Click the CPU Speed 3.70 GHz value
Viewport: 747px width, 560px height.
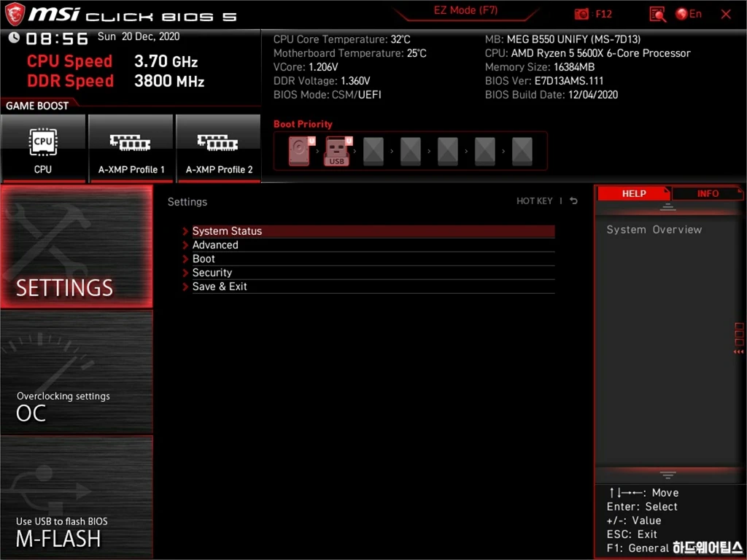click(166, 61)
